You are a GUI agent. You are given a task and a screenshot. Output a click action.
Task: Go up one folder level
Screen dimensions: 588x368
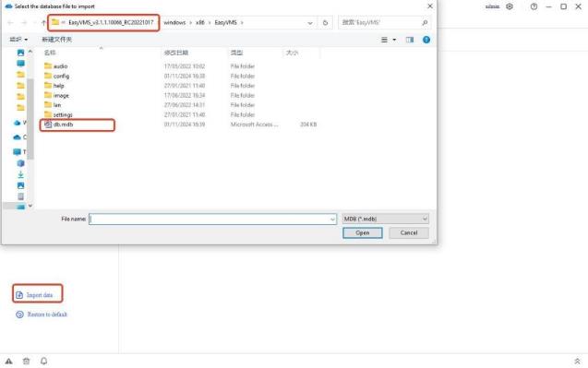click(x=43, y=22)
